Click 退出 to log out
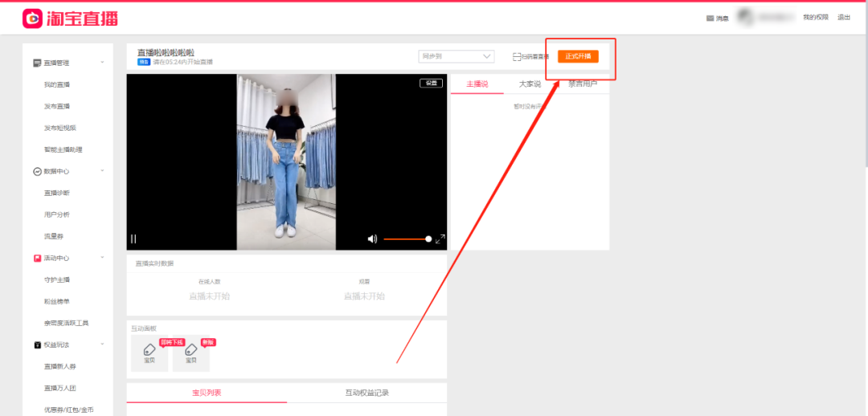 tap(844, 18)
